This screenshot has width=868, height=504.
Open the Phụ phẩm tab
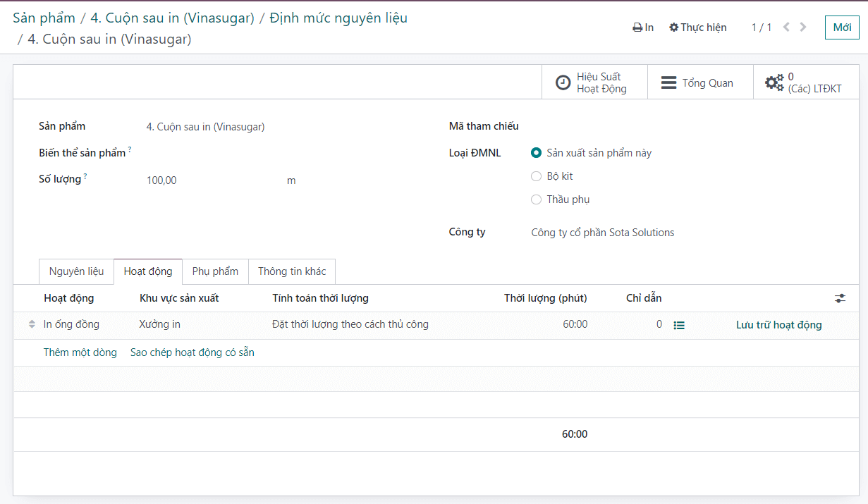pyautogui.click(x=215, y=271)
